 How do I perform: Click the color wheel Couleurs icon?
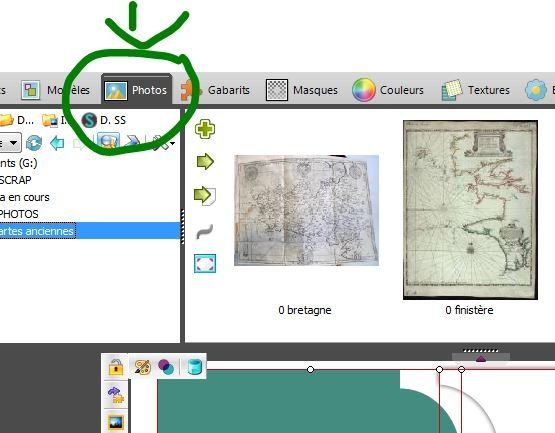363,90
